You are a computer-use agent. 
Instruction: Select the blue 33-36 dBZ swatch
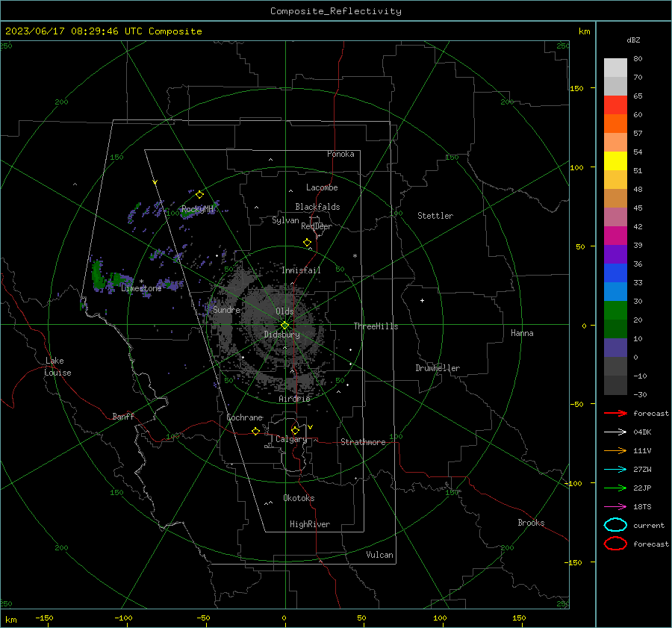click(x=615, y=273)
